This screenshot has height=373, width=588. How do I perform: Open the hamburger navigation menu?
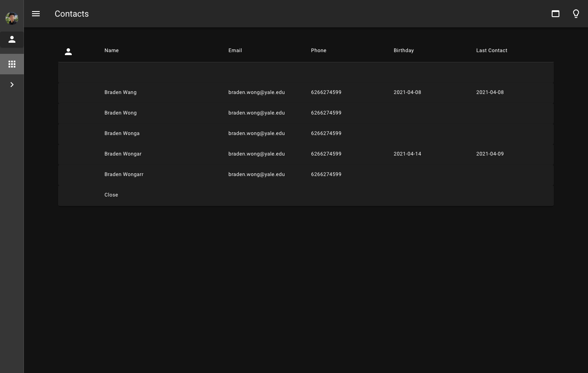pyautogui.click(x=36, y=14)
